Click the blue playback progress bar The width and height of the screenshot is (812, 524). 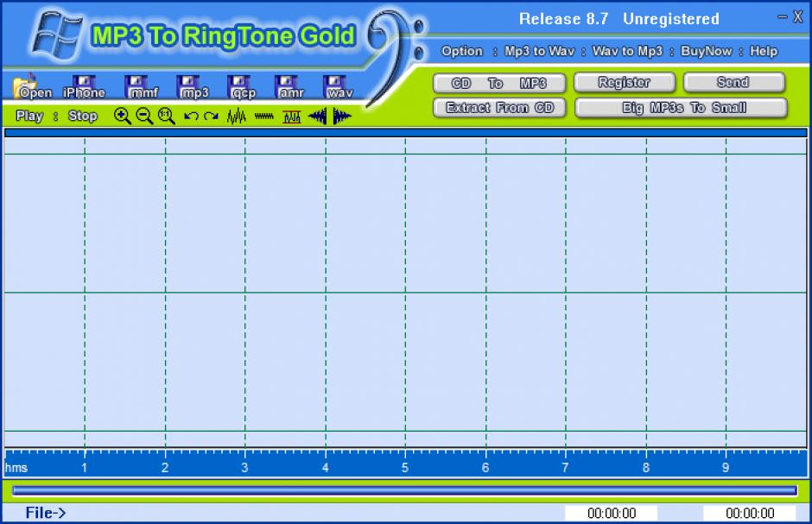[x=404, y=490]
